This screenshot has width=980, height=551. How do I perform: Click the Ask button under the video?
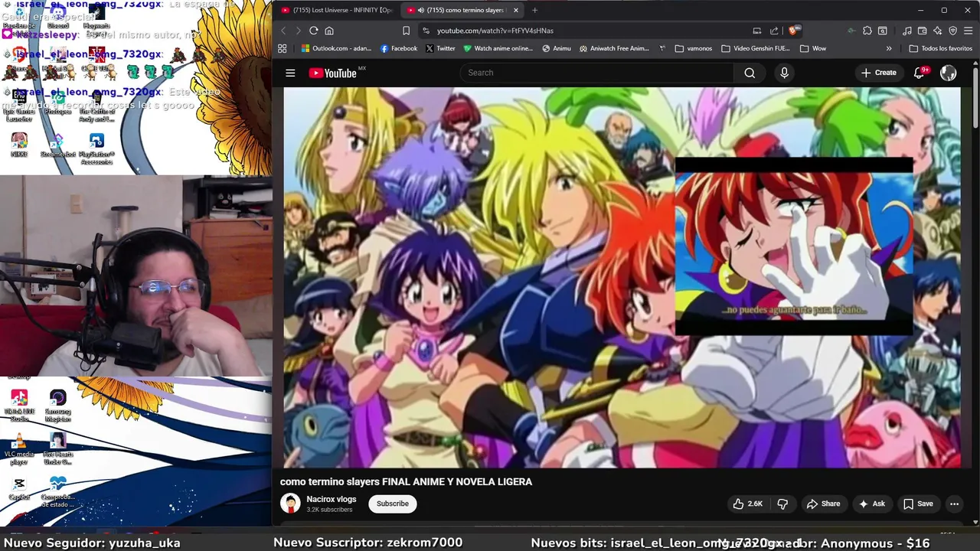coord(871,504)
